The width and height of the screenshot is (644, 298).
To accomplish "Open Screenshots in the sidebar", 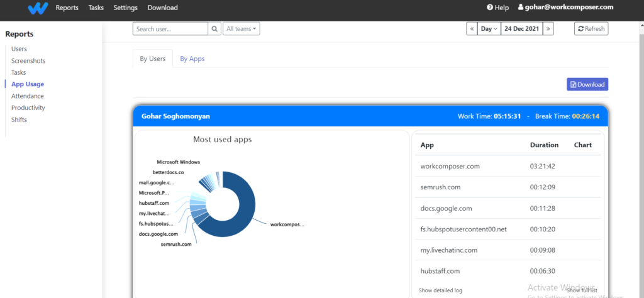I will coord(28,61).
